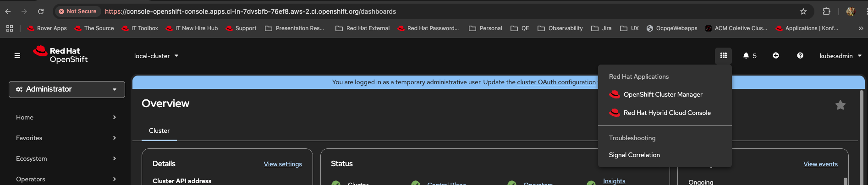Add Overview page to favorites star
Image resolution: width=868 pixels, height=185 pixels.
[x=840, y=105]
